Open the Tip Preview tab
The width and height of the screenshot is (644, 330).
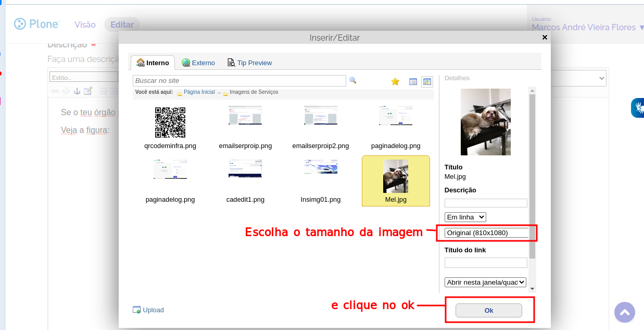click(250, 63)
